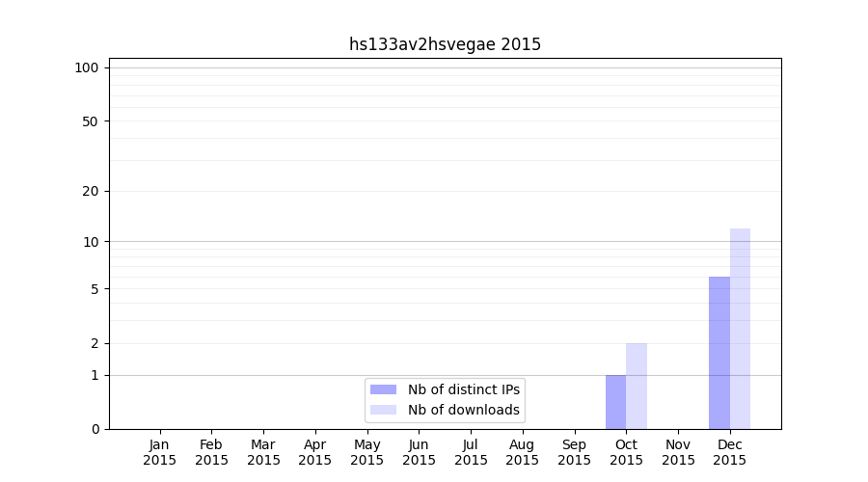
Task: Click the 100 y-axis tick label
Action: (87, 67)
